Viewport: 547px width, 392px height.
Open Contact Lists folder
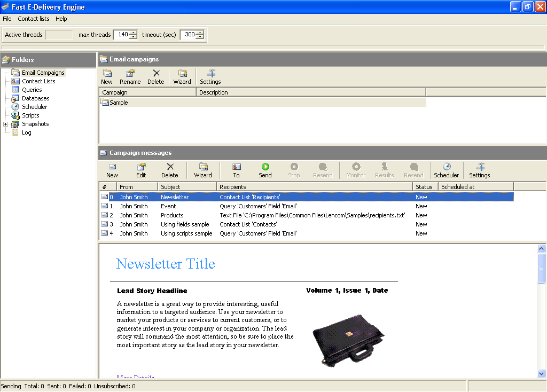38,81
